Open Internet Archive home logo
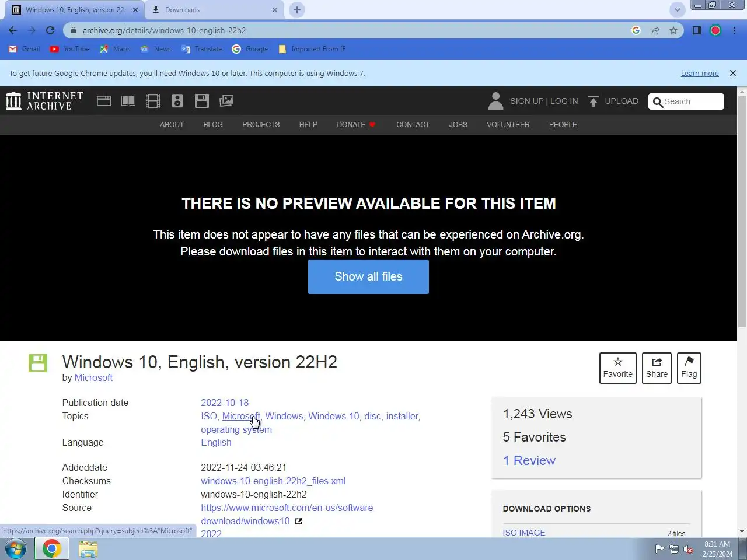 (44, 101)
